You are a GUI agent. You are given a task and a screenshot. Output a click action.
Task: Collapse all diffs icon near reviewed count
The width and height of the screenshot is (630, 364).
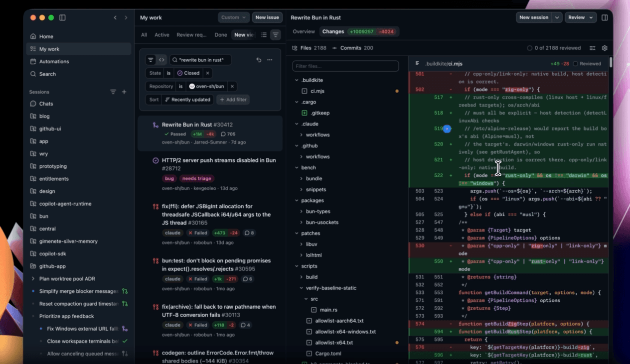click(593, 48)
